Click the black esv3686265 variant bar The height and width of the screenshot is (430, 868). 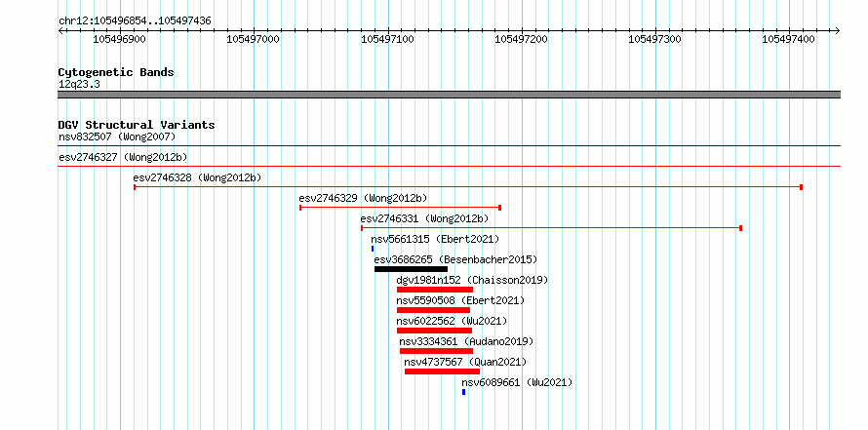[x=411, y=269]
